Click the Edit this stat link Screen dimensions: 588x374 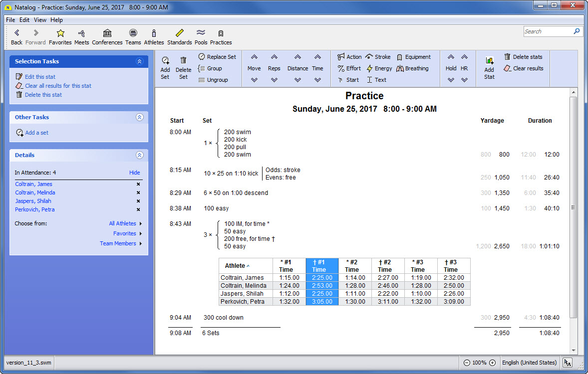click(x=40, y=77)
